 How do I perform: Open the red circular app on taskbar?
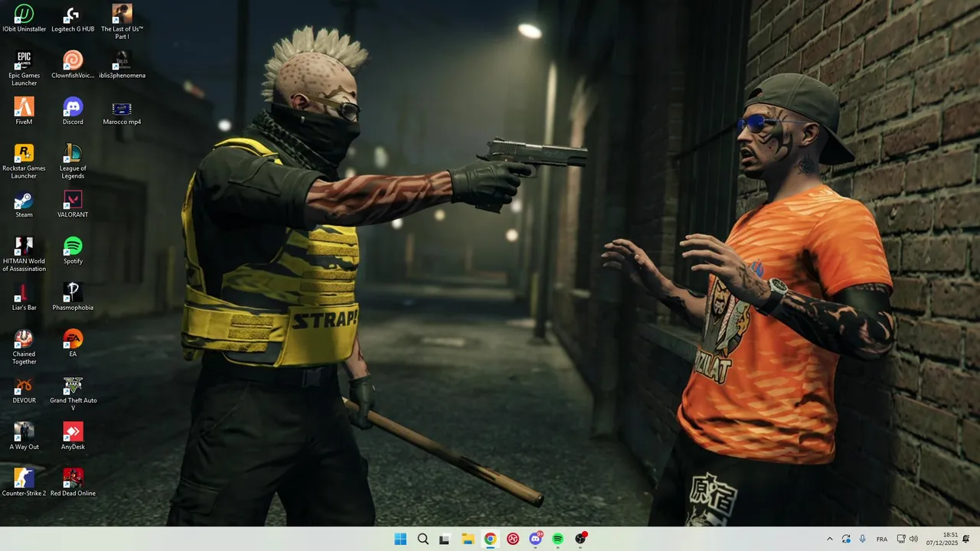[x=513, y=539]
